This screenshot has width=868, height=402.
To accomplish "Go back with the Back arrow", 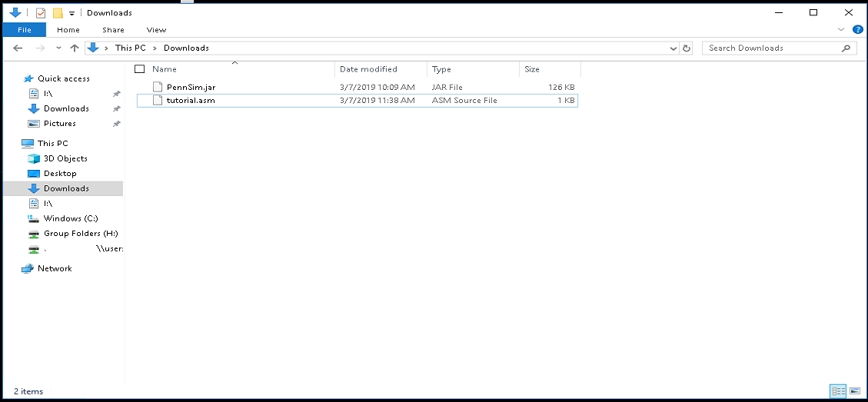I will point(18,48).
